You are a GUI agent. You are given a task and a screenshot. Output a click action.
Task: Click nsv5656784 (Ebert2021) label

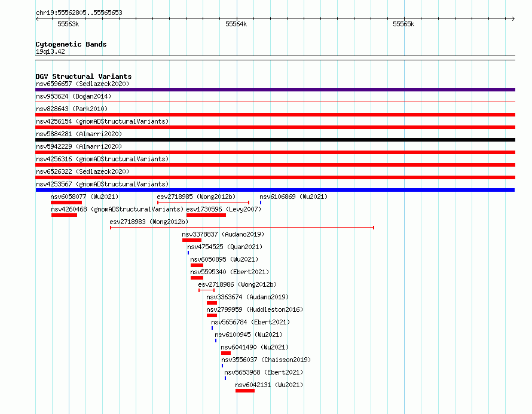pyautogui.click(x=250, y=322)
